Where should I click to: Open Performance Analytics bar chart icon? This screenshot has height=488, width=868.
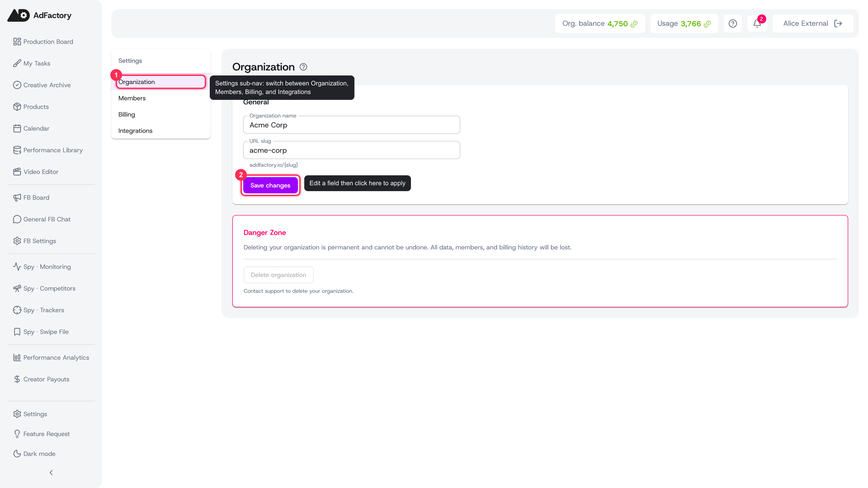17,357
